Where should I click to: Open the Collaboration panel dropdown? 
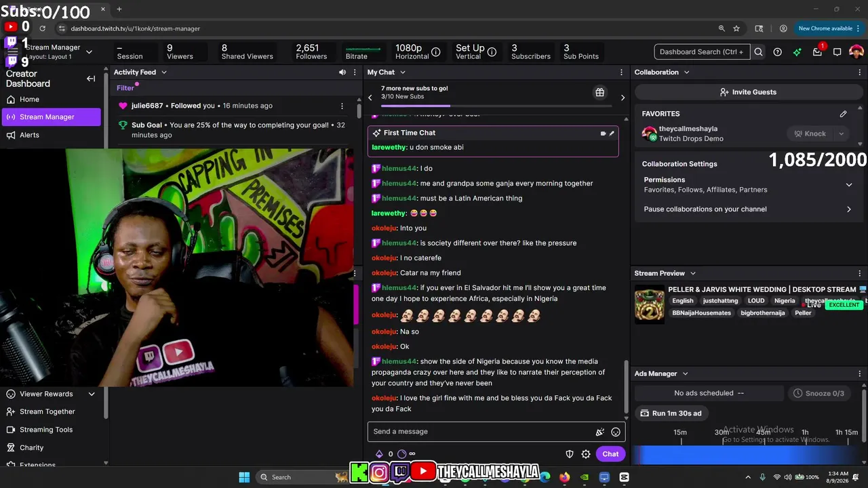pos(686,72)
